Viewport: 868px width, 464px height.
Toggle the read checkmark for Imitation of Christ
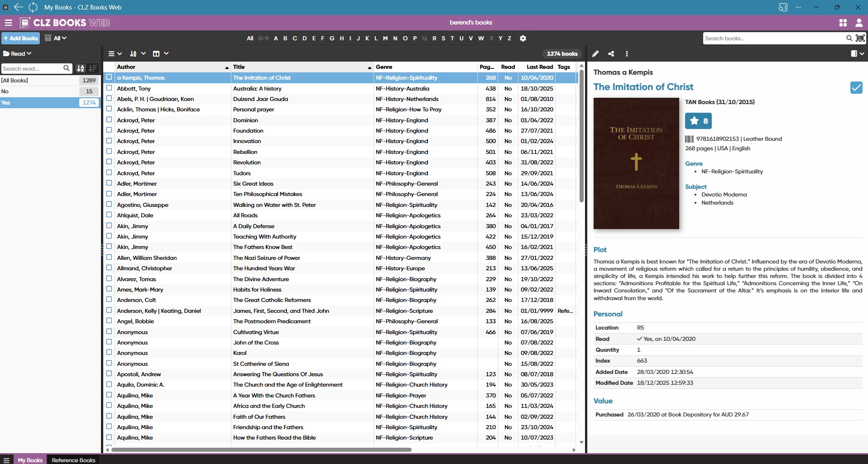pyautogui.click(x=856, y=87)
